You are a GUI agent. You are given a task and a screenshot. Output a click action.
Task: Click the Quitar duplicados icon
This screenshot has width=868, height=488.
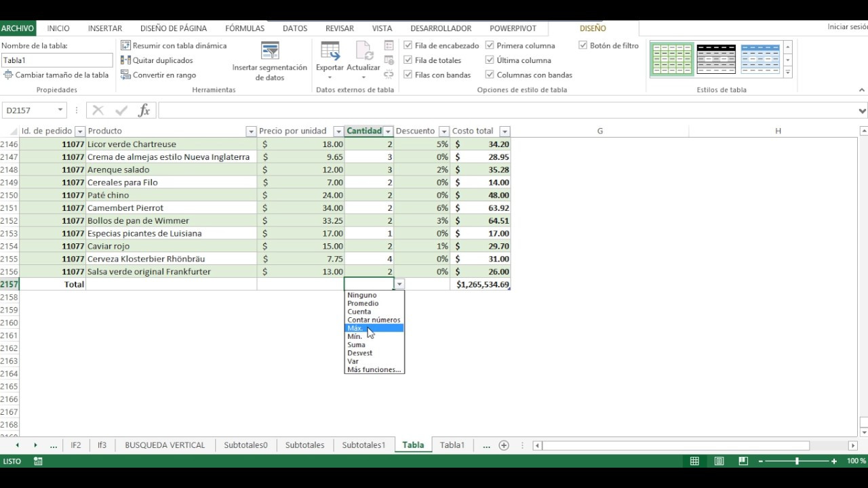[126, 60]
